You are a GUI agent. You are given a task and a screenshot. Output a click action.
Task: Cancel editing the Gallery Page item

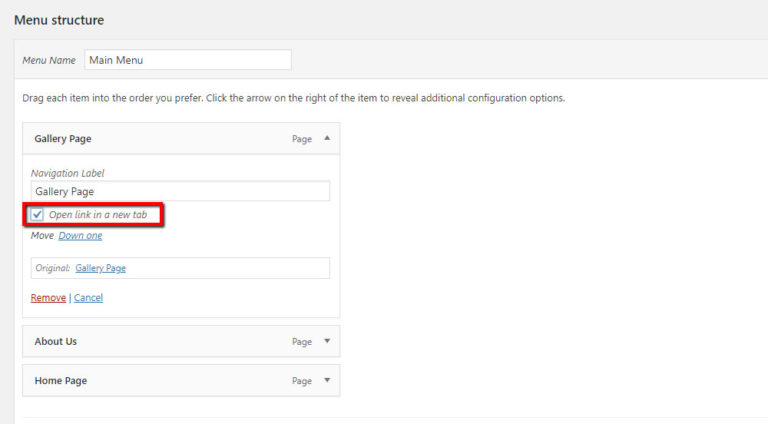[x=88, y=298]
